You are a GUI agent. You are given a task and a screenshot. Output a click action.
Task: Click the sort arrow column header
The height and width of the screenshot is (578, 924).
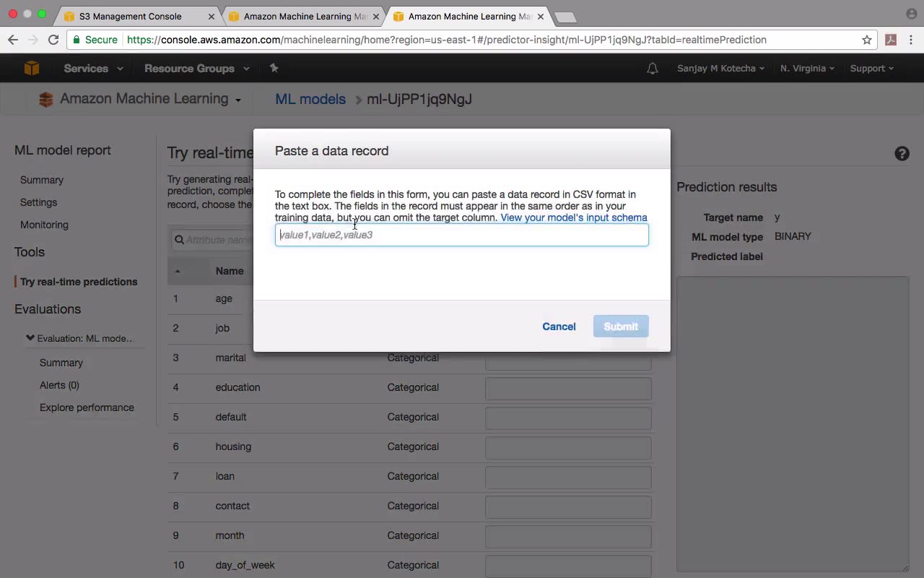[177, 271]
